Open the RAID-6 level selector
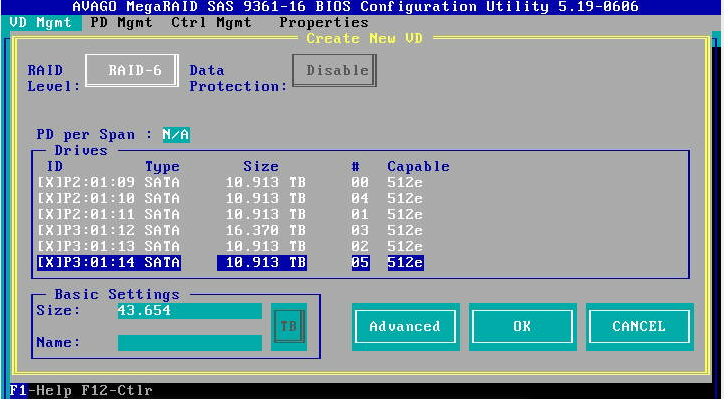The image size is (724, 399). [132, 70]
